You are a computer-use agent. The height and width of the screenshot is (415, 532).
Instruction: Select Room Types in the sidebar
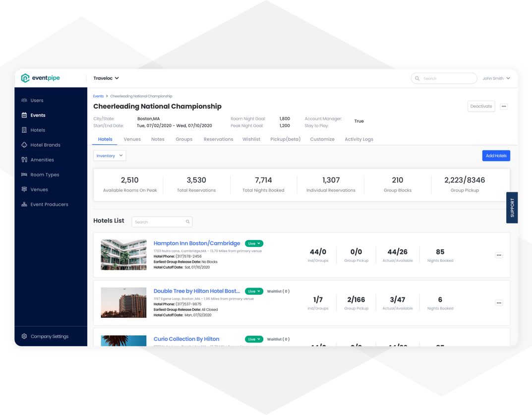45,175
